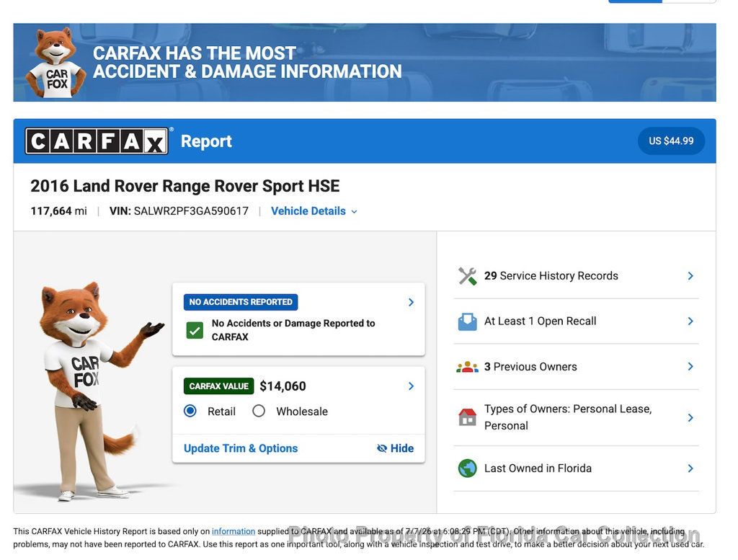This screenshot has height=560, width=738.
Task: Open Last Owned in Florida chevron
Action: tap(690, 468)
